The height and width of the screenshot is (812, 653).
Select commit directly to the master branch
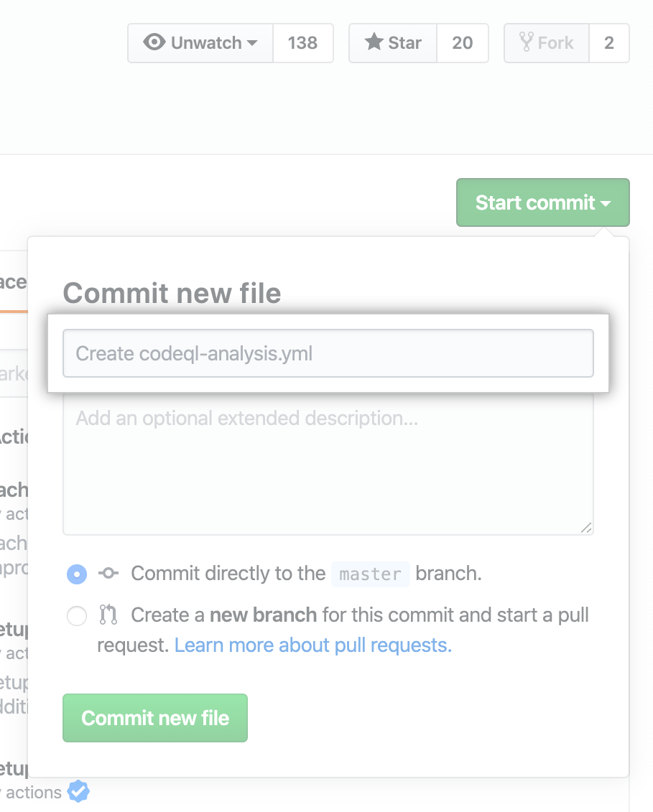click(76, 574)
